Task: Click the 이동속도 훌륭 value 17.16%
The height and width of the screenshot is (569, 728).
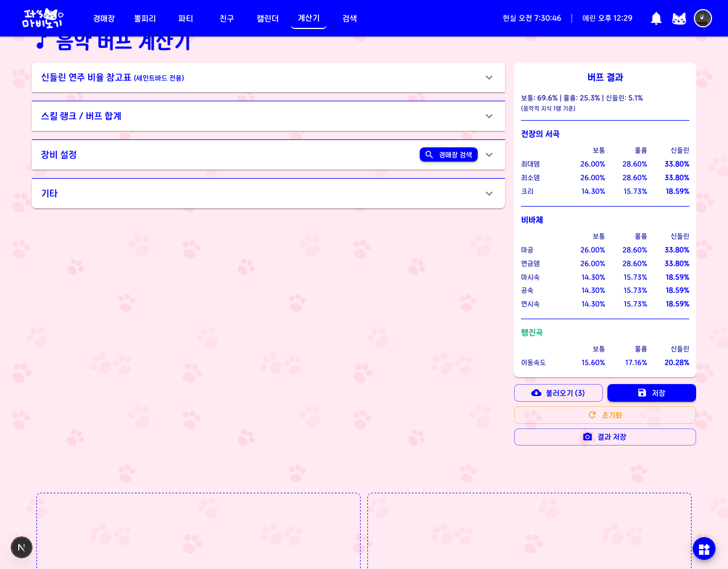Action: click(x=636, y=362)
